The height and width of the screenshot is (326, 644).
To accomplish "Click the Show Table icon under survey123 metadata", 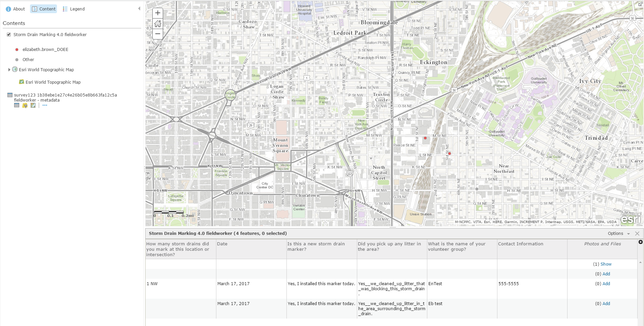I will click(17, 105).
